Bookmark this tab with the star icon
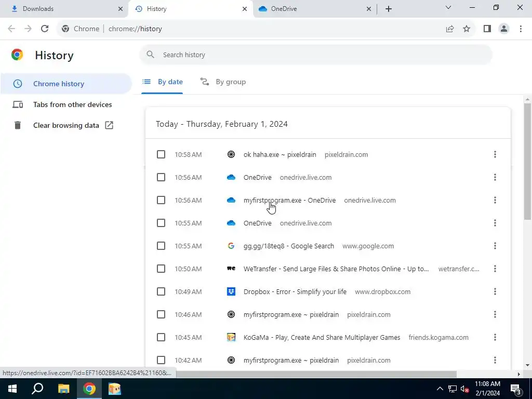 pos(467,29)
